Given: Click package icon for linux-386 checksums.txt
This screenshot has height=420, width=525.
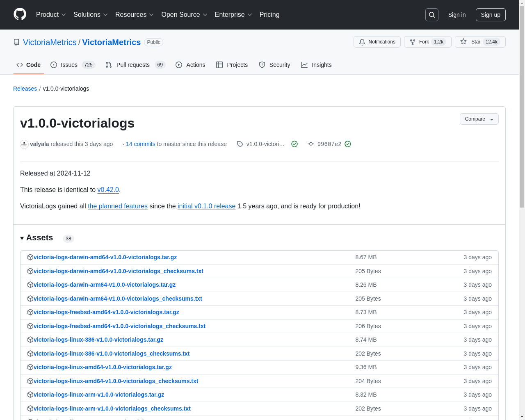Looking at the screenshot, I should (30, 354).
